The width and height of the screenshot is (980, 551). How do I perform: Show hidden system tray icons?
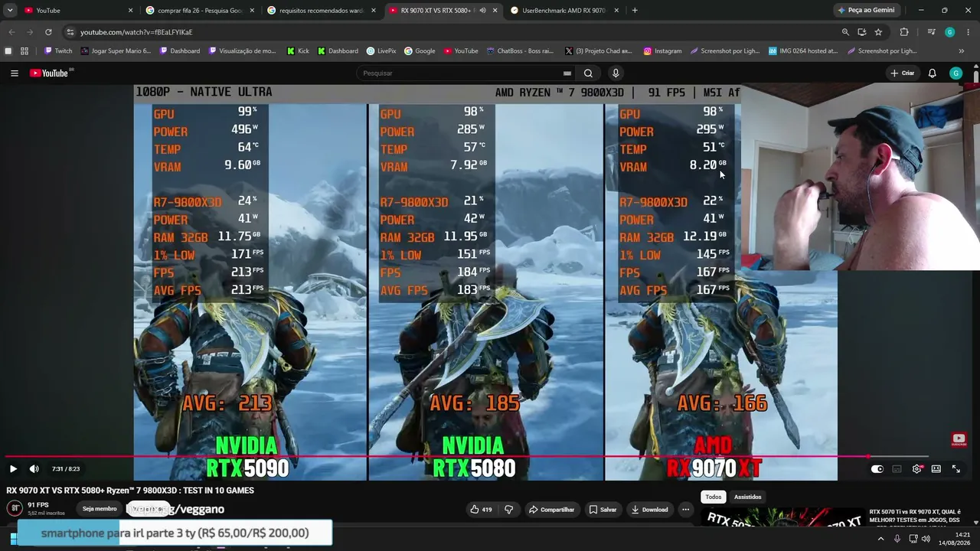tap(880, 539)
